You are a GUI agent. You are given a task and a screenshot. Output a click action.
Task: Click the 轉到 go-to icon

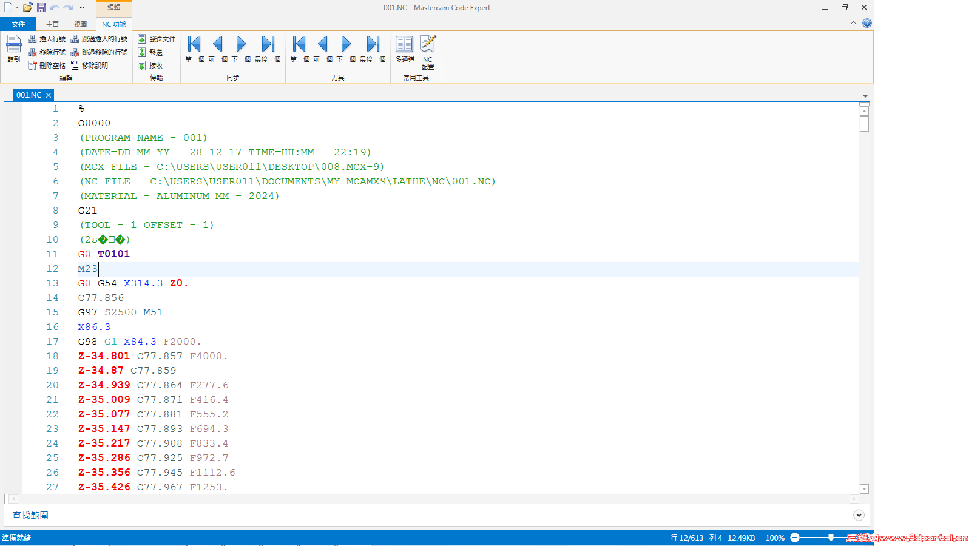14,49
